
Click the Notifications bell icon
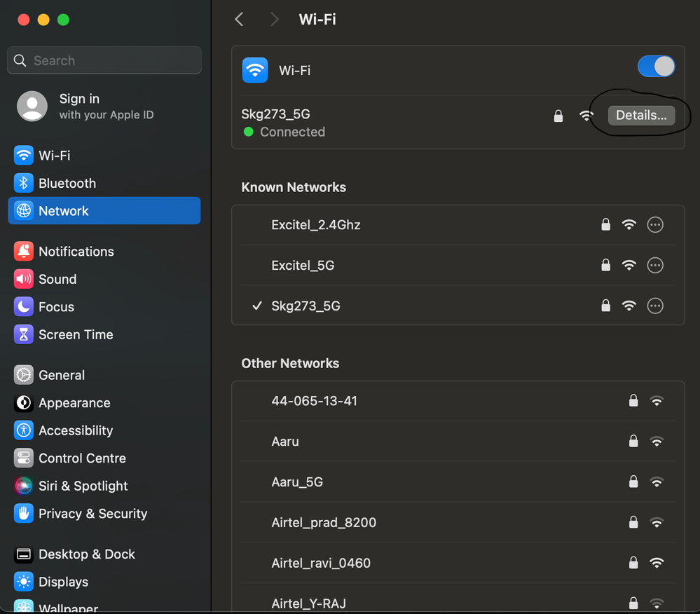[24, 252]
